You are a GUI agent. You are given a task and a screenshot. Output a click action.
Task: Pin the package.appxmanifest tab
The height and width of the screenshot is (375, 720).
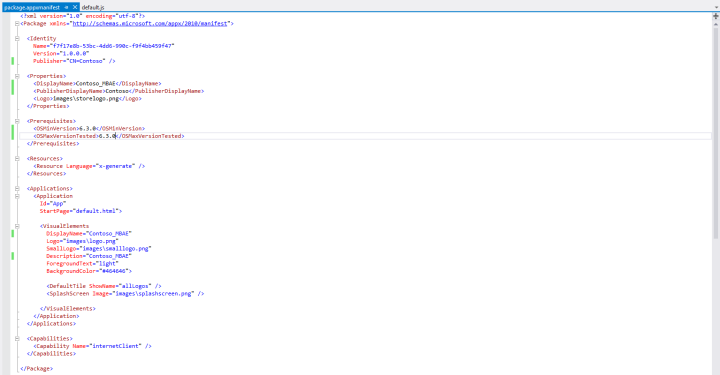pos(67,7)
